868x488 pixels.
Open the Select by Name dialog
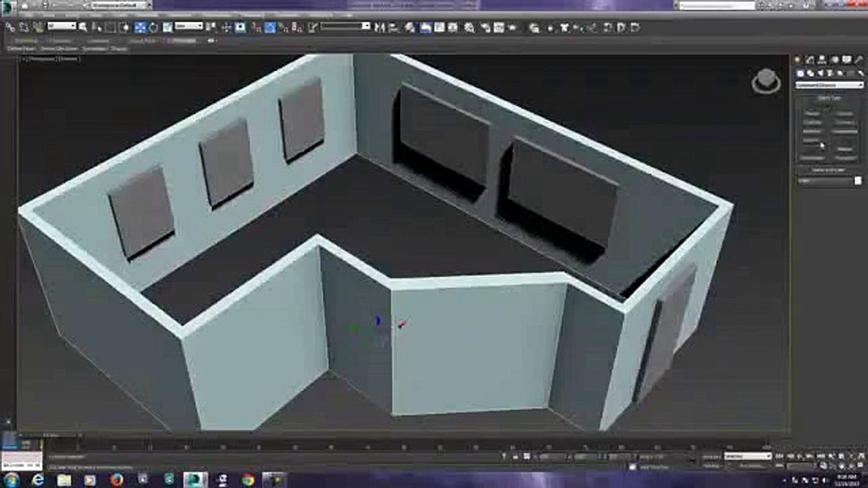(96, 28)
